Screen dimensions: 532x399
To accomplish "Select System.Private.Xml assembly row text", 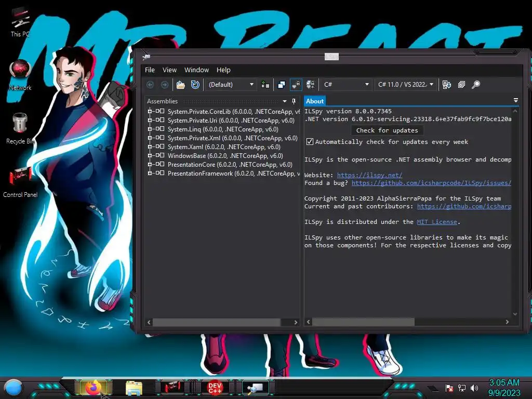I will [x=232, y=138].
